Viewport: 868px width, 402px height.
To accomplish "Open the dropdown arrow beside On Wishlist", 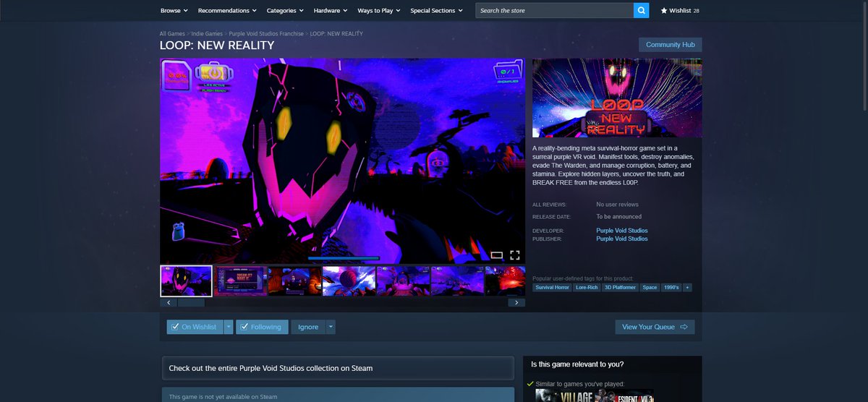I will pyautogui.click(x=229, y=327).
